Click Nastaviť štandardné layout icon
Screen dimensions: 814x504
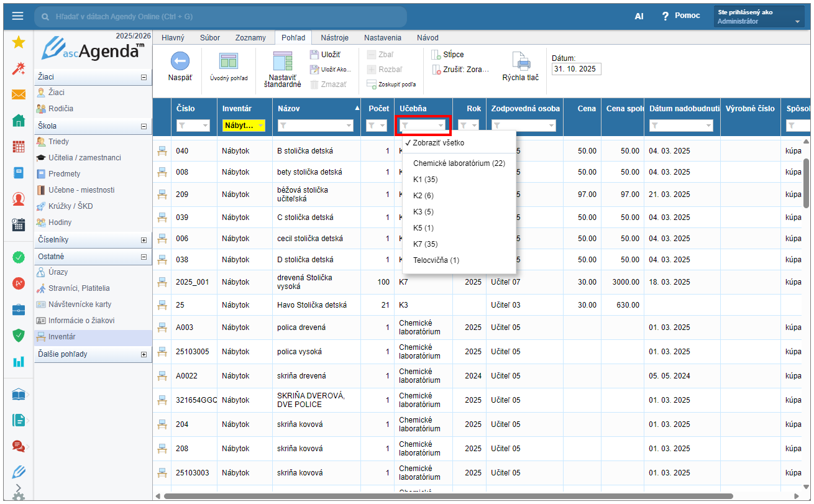(x=282, y=61)
